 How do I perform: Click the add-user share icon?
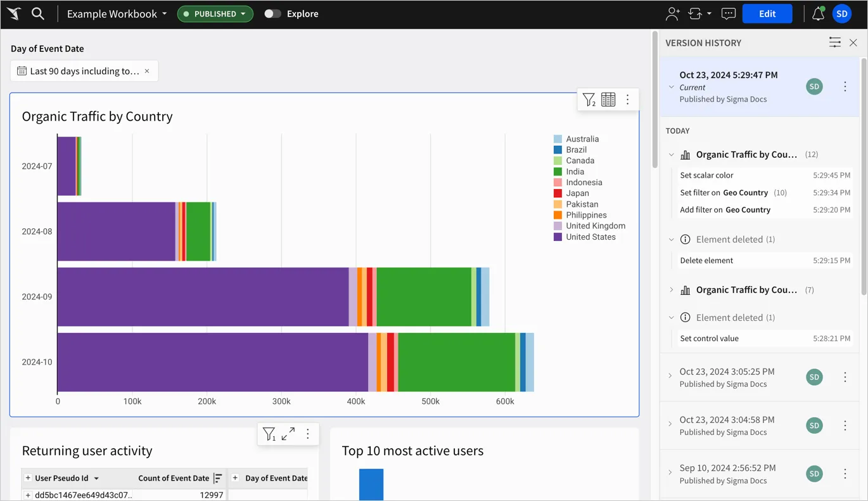tap(672, 13)
